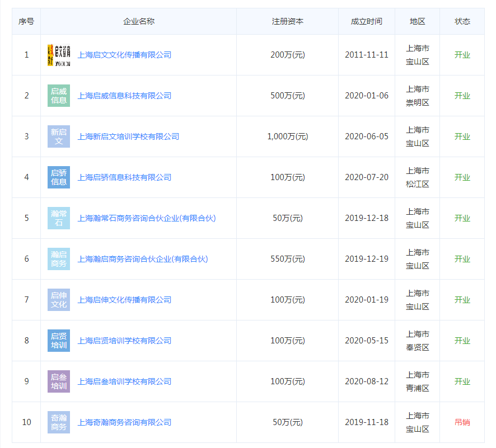
Task: Click the green 启威信息 logo tile
Action: (59, 96)
